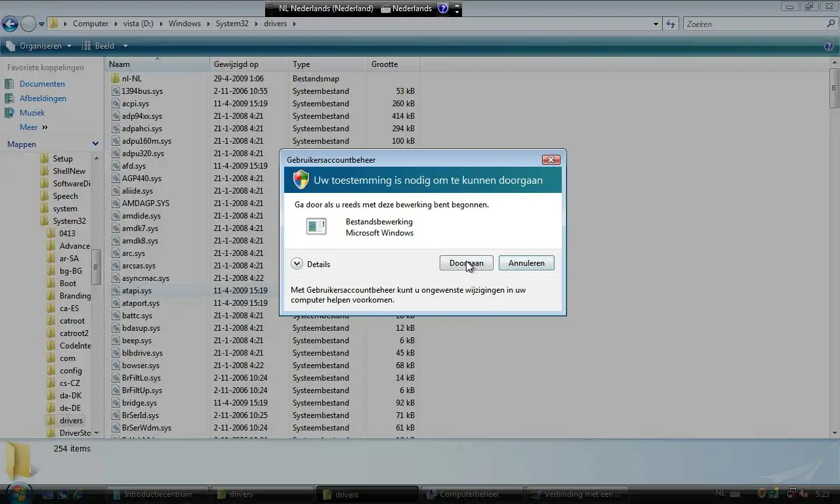Select vista (D:) in the address breadcrumb
Viewport: 840px width, 504px height.
(138, 24)
